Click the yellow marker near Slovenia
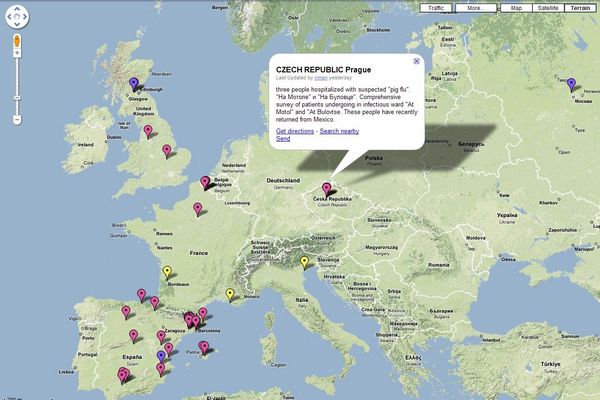 point(304,262)
